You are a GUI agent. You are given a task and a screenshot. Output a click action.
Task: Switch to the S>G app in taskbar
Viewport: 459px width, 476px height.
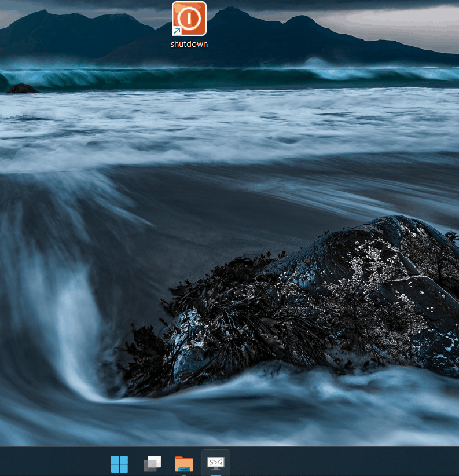point(216,463)
